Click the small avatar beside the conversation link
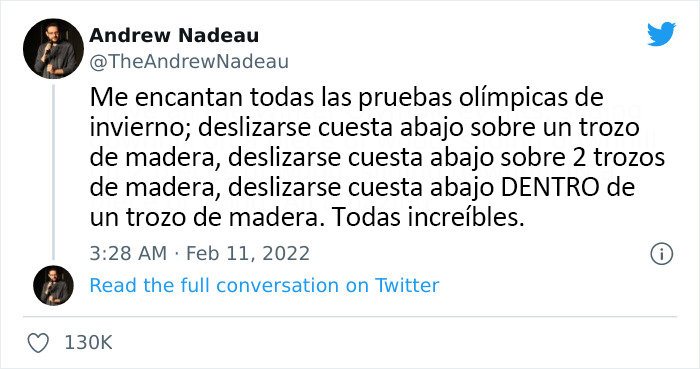The width and height of the screenshot is (700, 369). [53, 286]
